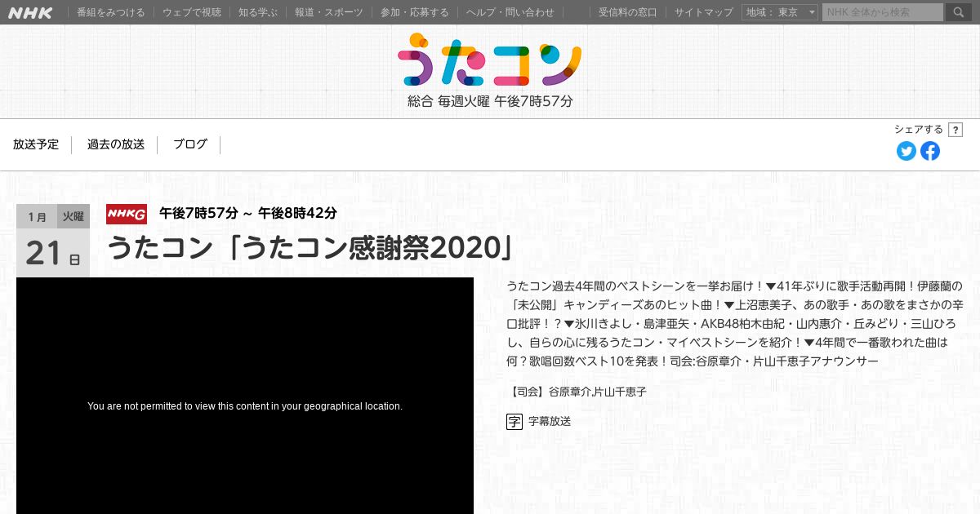Open the ブログ tab
980x514 pixels.
coord(190,144)
